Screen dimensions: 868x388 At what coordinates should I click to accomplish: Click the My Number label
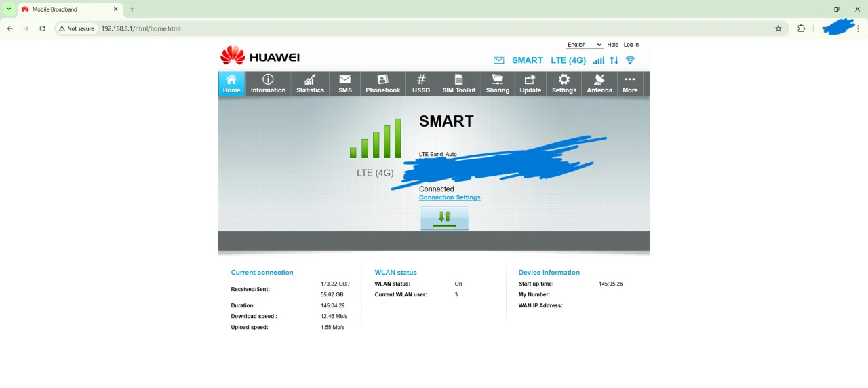point(534,294)
